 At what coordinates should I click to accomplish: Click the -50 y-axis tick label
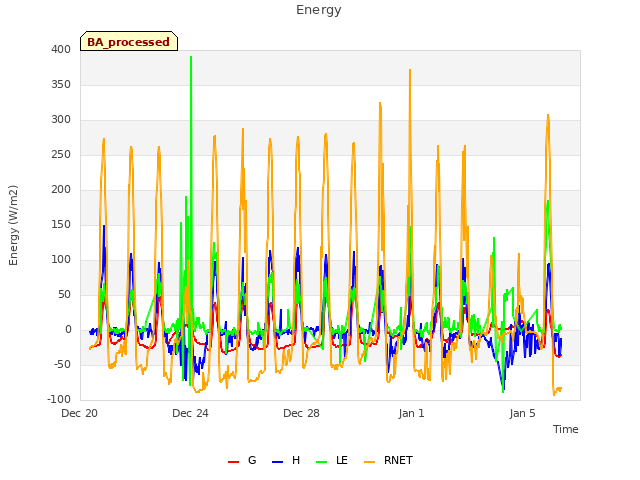[x=62, y=364]
